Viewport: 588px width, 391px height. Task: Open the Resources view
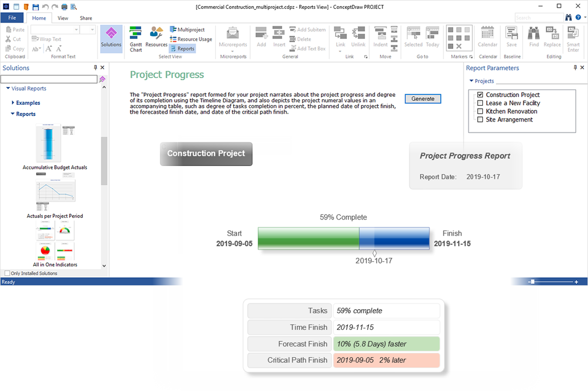(x=156, y=38)
